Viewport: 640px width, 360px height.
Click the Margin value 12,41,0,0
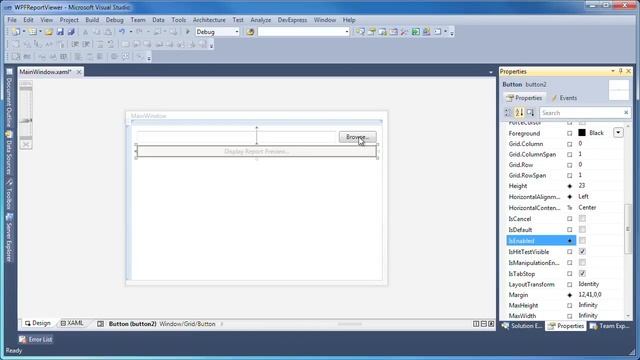(590, 294)
